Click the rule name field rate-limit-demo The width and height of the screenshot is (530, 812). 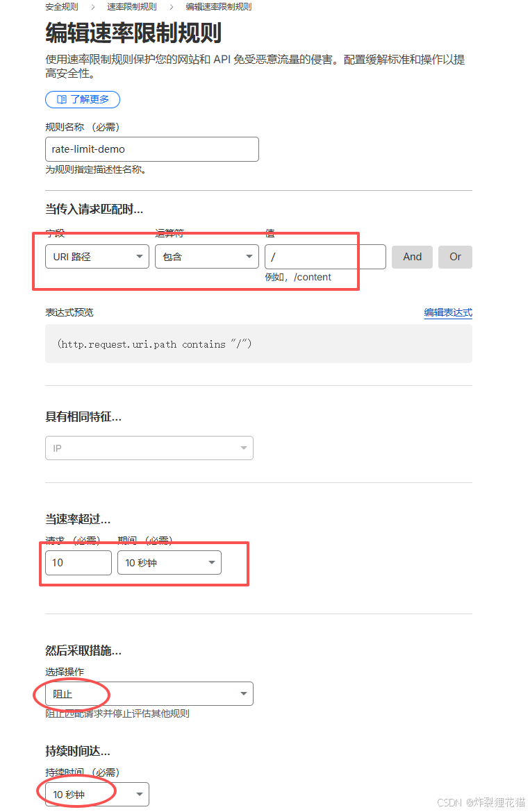[152, 149]
